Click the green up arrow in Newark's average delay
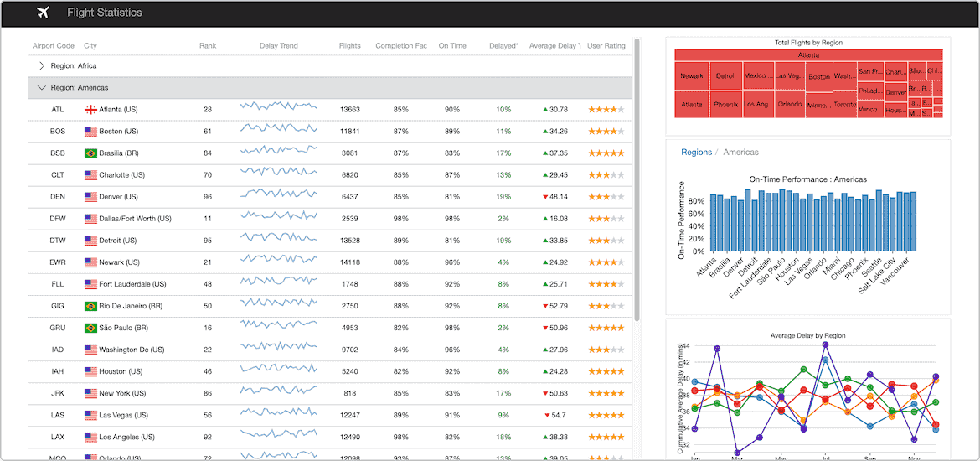This screenshot has height=461, width=980. (x=545, y=262)
